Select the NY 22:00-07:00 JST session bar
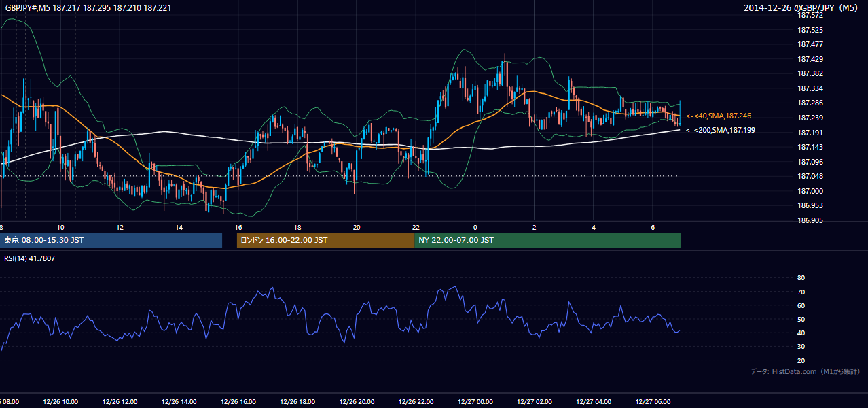Image resolution: width=868 pixels, height=408 pixels. pos(547,240)
